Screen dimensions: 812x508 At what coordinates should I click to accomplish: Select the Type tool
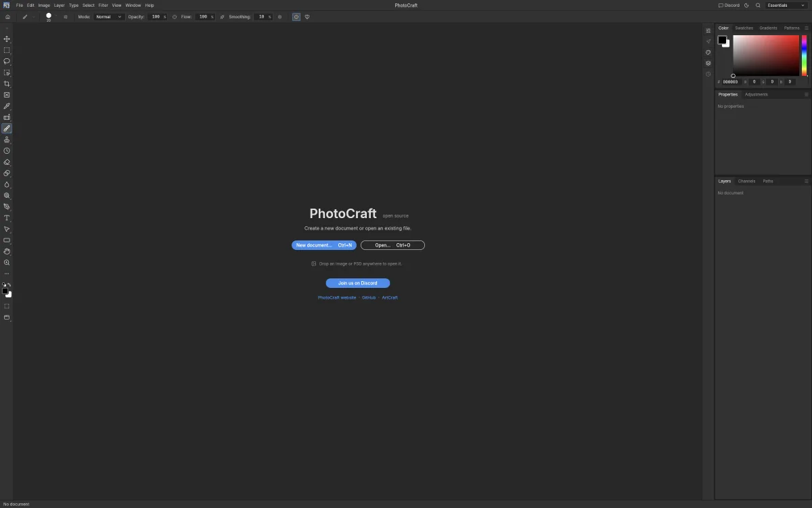[x=7, y=218]
